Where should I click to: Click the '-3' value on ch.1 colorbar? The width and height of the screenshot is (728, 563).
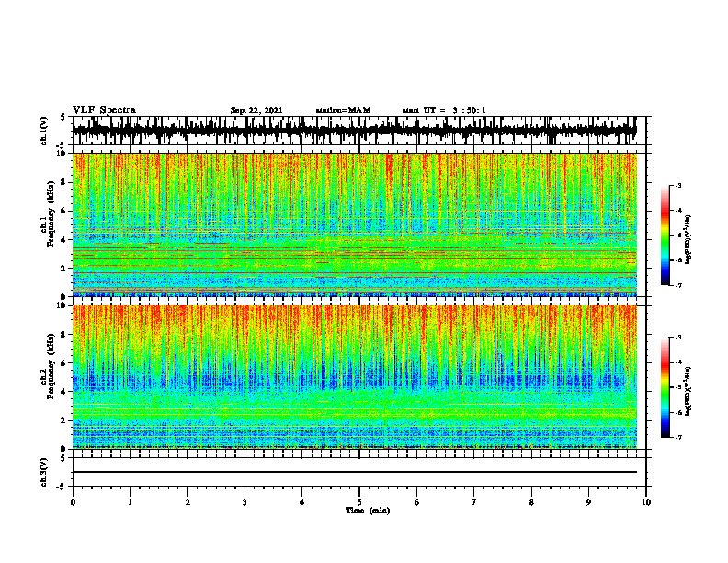(677, 185)
